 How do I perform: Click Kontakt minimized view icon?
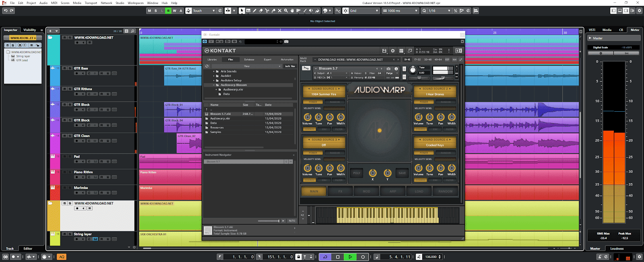410,51
